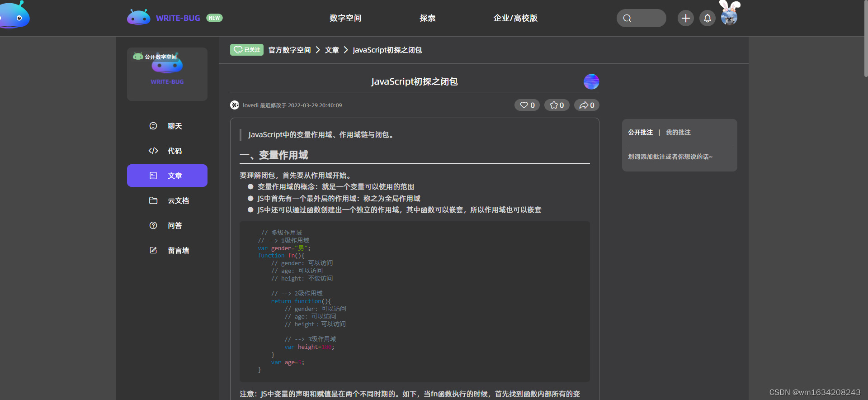
Task: Click the heading 一、变量作用域
Action: click(x=274, y=155)
